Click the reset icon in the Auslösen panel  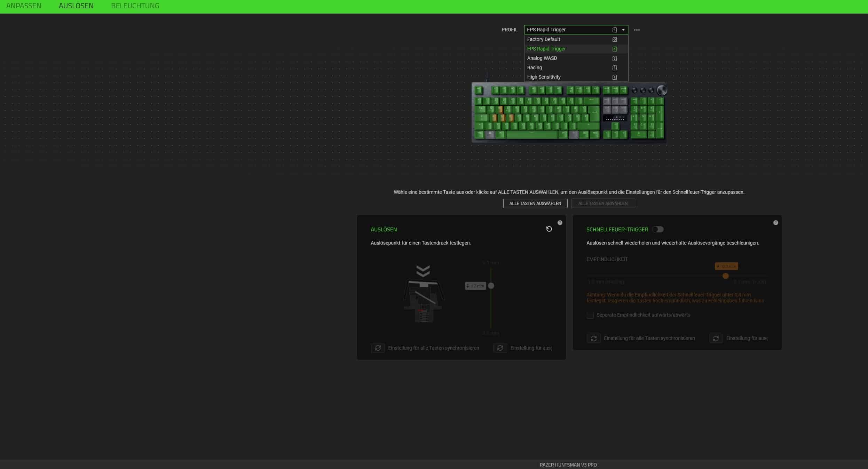549,229
